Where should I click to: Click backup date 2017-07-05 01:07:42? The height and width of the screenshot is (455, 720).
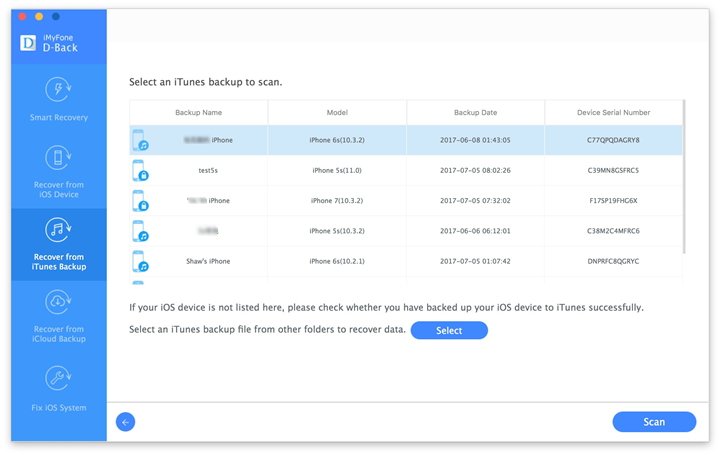pos(475,261)
